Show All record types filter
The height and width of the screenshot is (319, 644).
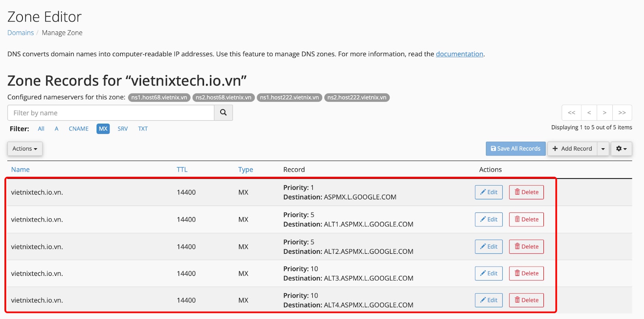[41, 129]
